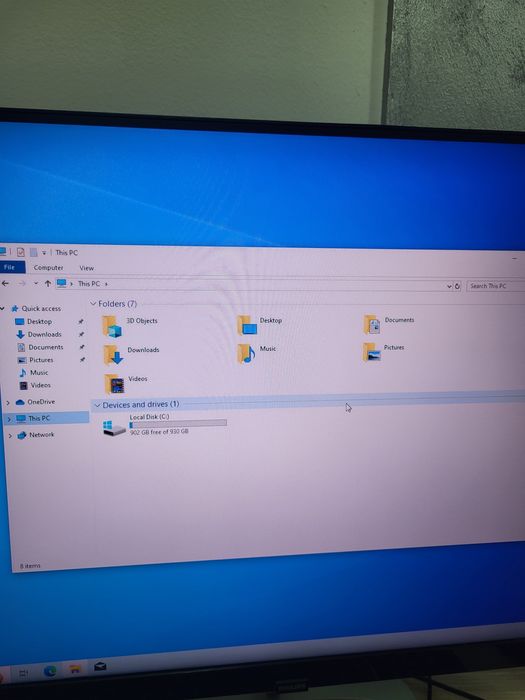Click the Refresh button in address bar
This screenshot has width=525, height=700.
pos(457,286)
